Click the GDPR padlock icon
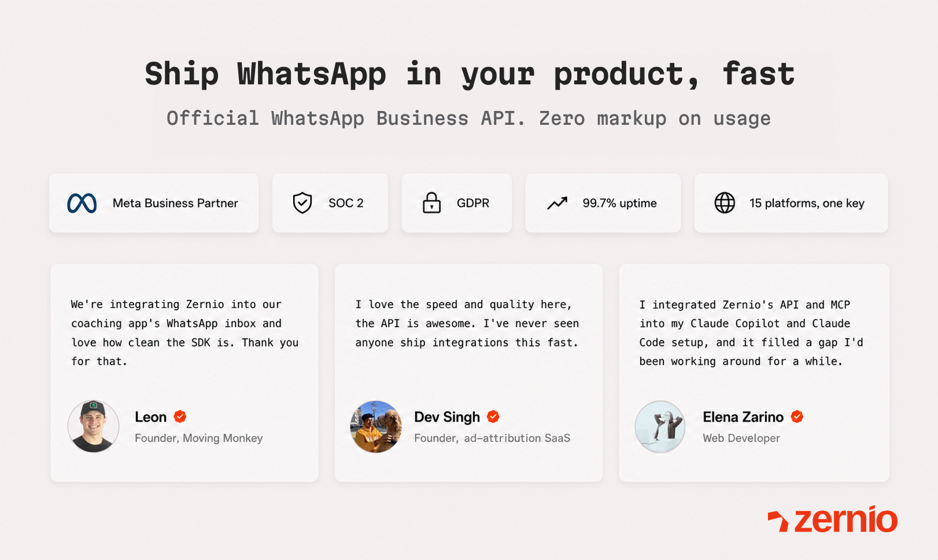Image resolution: width=938 pixels, height=560 pixels. [431, 203]
